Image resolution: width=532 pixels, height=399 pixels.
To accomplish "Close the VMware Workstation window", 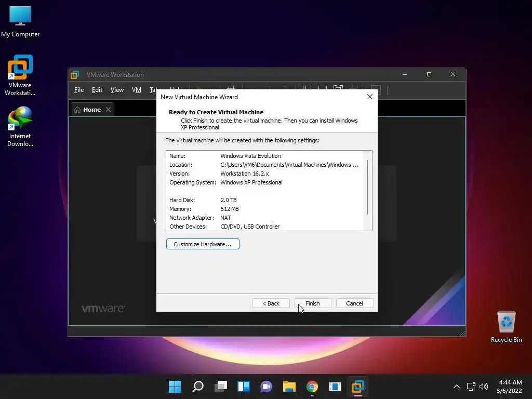I will click(453, 74).
